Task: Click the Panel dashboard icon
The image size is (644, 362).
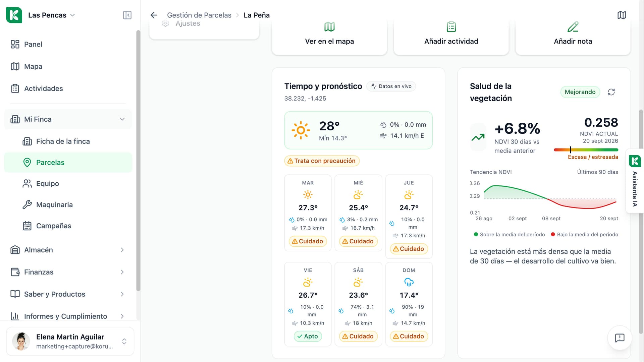Action: pyautogui.click(x=15, y=44)
